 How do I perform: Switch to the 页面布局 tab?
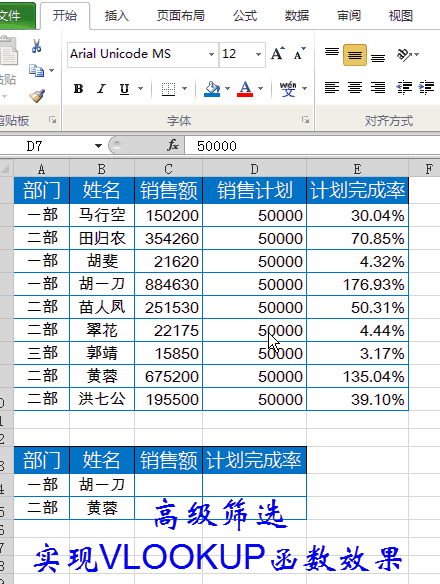[x=181, y=16]
